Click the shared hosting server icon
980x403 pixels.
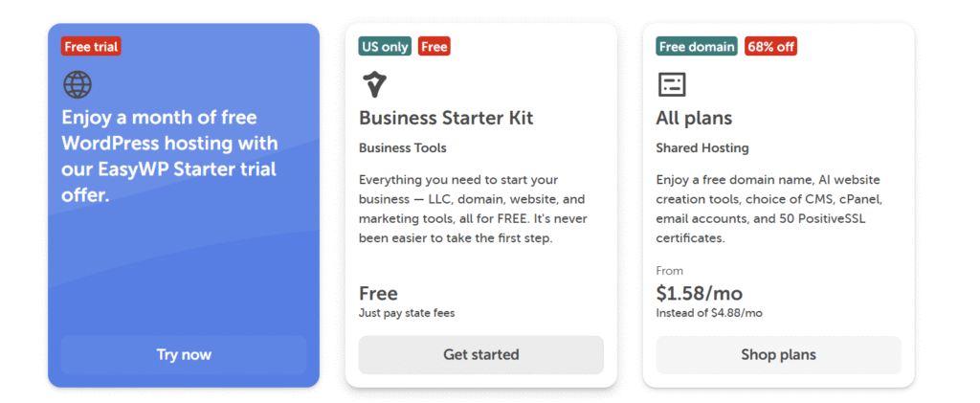pos(672,84)
